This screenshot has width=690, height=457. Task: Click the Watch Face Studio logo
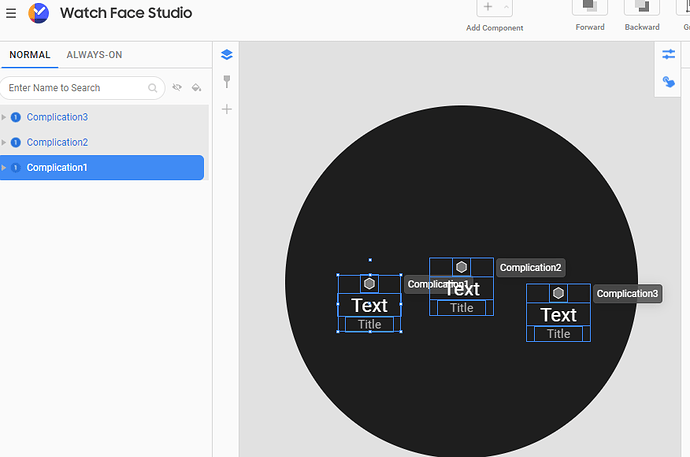(x=39, y=13)
